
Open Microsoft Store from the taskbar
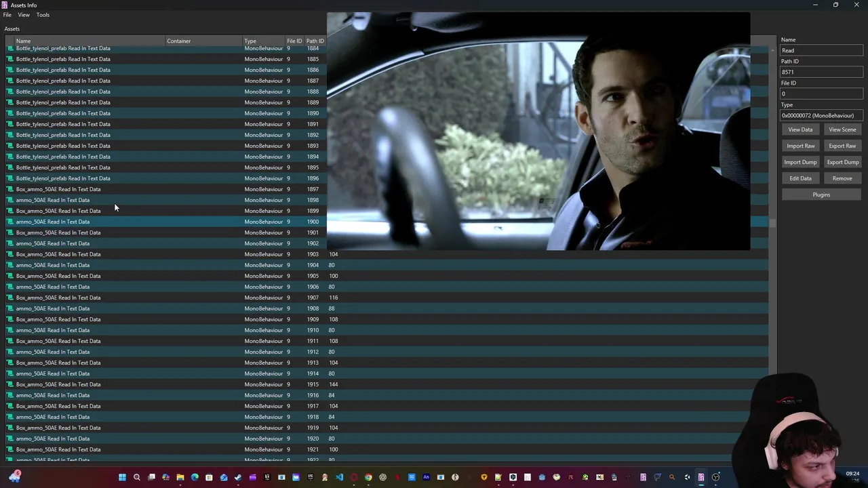209,477
